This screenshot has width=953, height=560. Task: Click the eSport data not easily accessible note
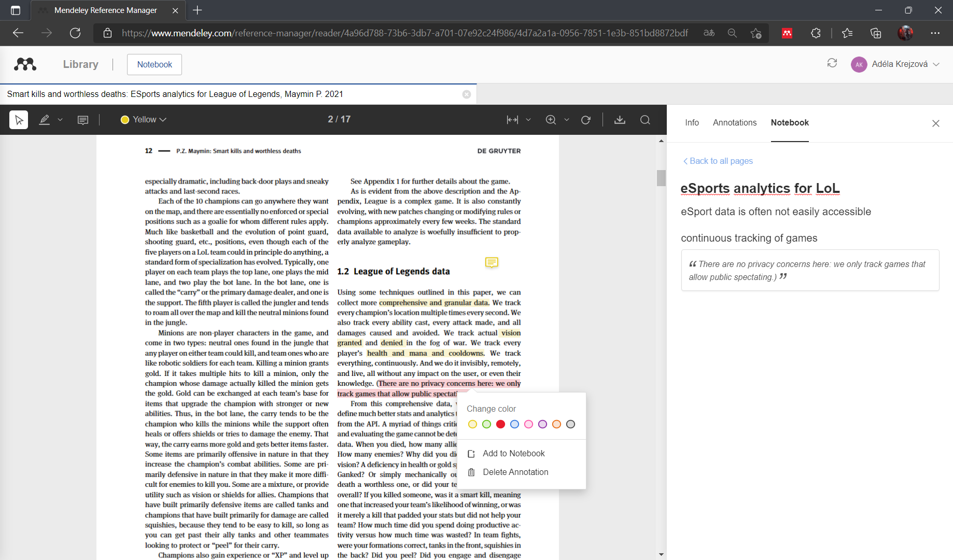pos(776,212)
